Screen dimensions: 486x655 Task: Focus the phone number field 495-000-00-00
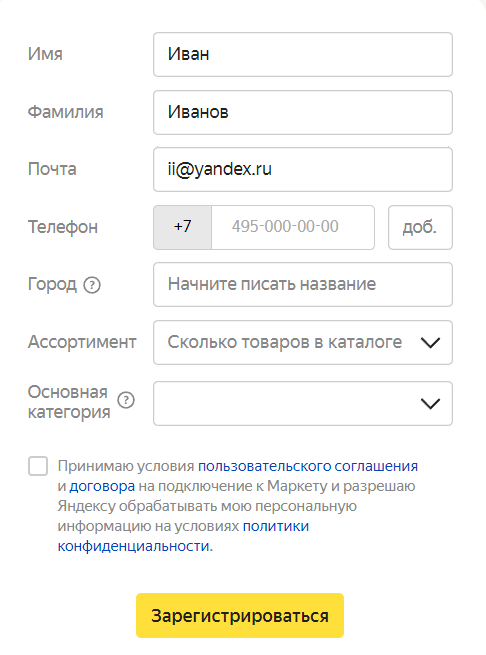click(x=293, y=227)
